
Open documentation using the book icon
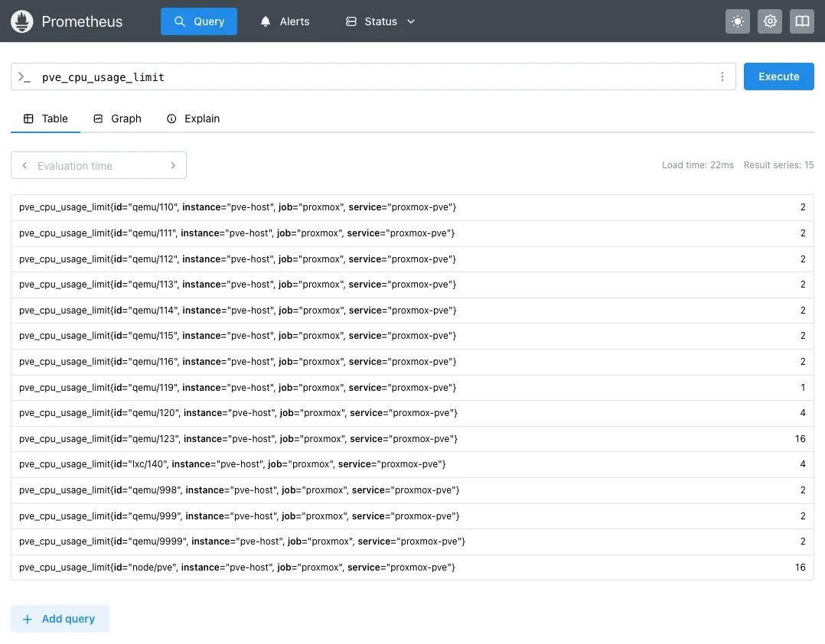click(x=802, y=21)
